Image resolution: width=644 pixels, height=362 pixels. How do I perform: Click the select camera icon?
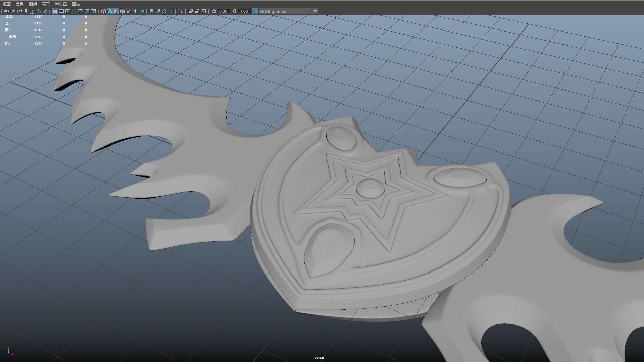pyautogui.click(x=6, y=11)
